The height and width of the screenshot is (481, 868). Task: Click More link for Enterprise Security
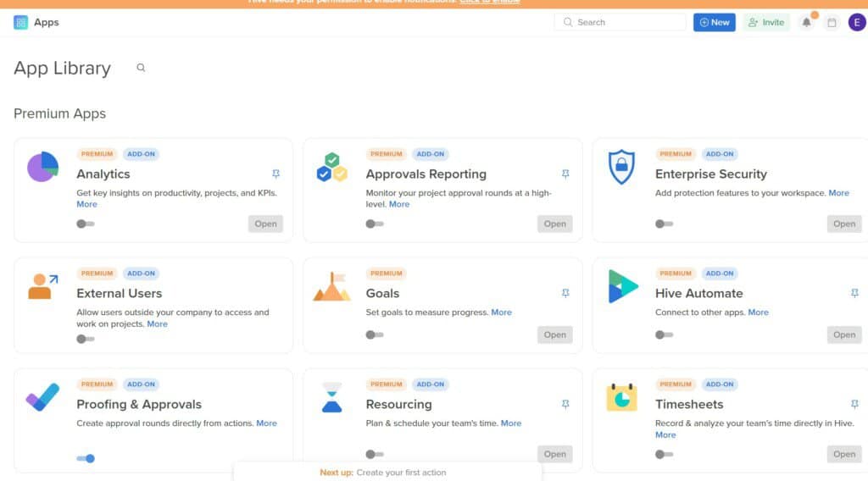point(838,192)
